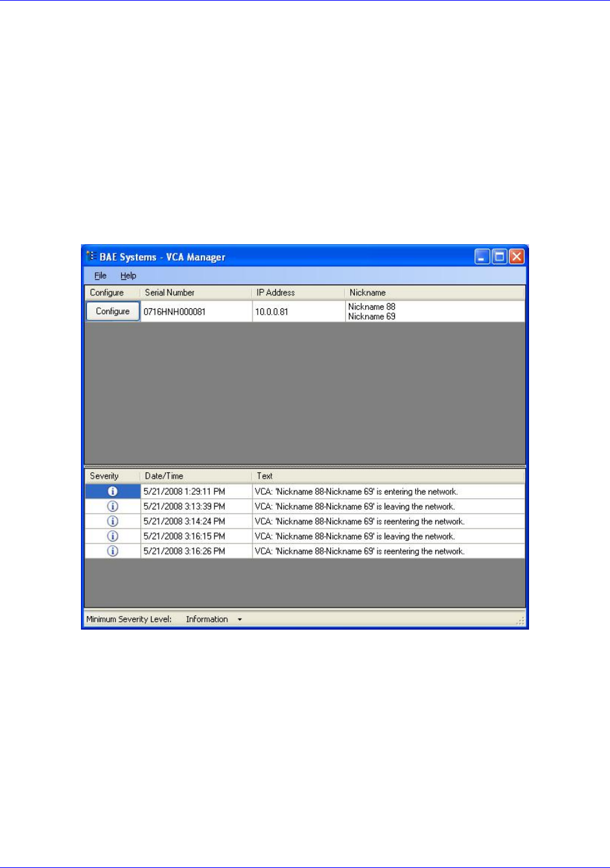Open the Minimum Severity Level Information dropdown
Screen dimensions: 610x868
(214, 619)
